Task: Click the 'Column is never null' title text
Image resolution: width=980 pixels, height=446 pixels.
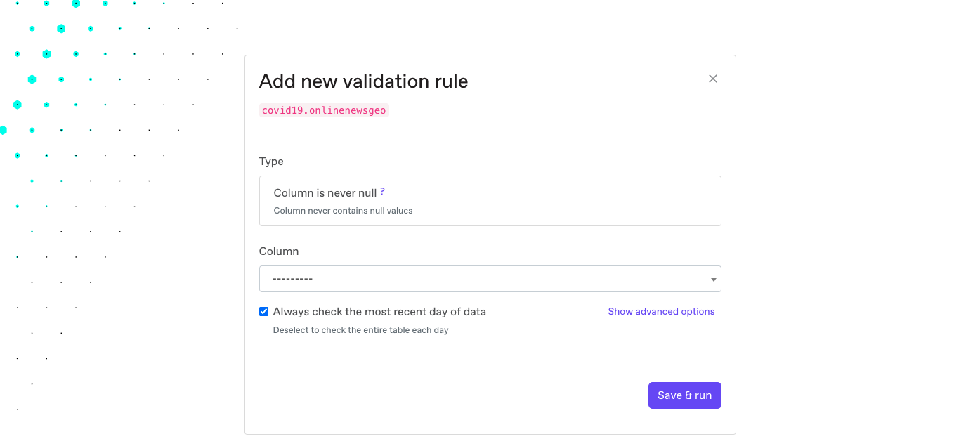Action: click(325, 192)
